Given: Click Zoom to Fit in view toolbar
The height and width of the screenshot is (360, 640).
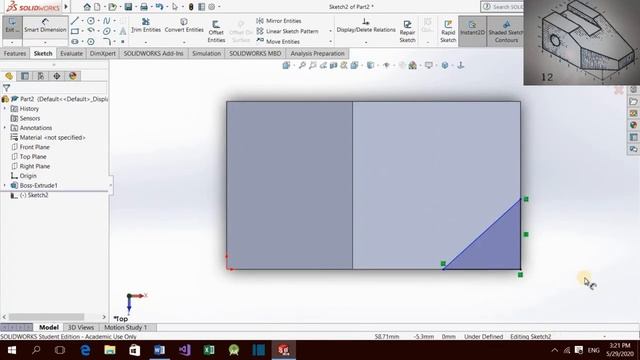Looking at the screenshot, I should point(302,65).
